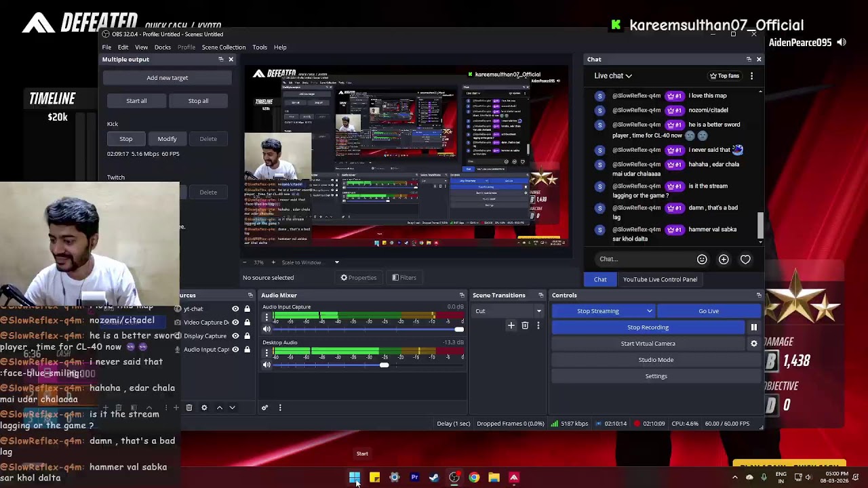This screenshot has width=868, height=488.
Task: Toggle visibility of yt-chat source
Action: [235, 309]
